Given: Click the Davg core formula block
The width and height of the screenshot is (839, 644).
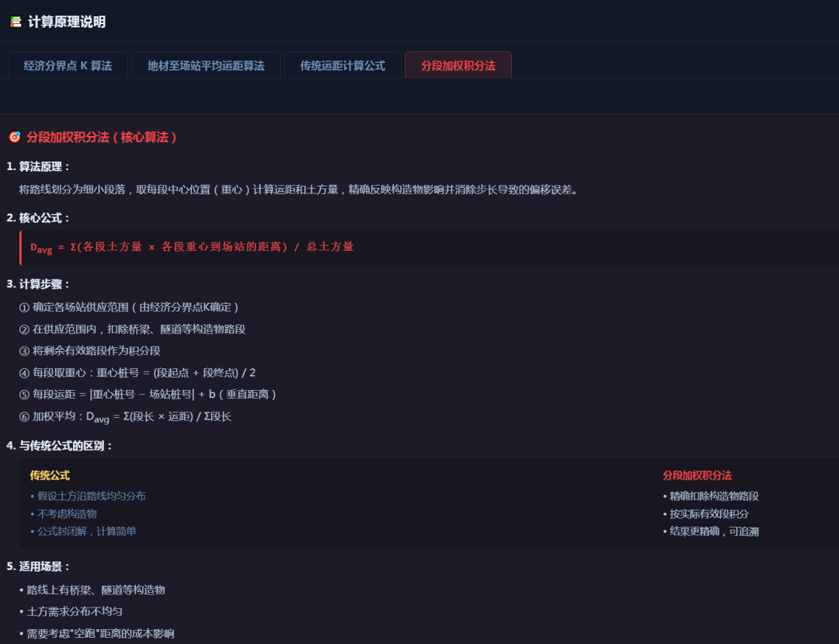Looking at the screenshot, I should (429, 248).
